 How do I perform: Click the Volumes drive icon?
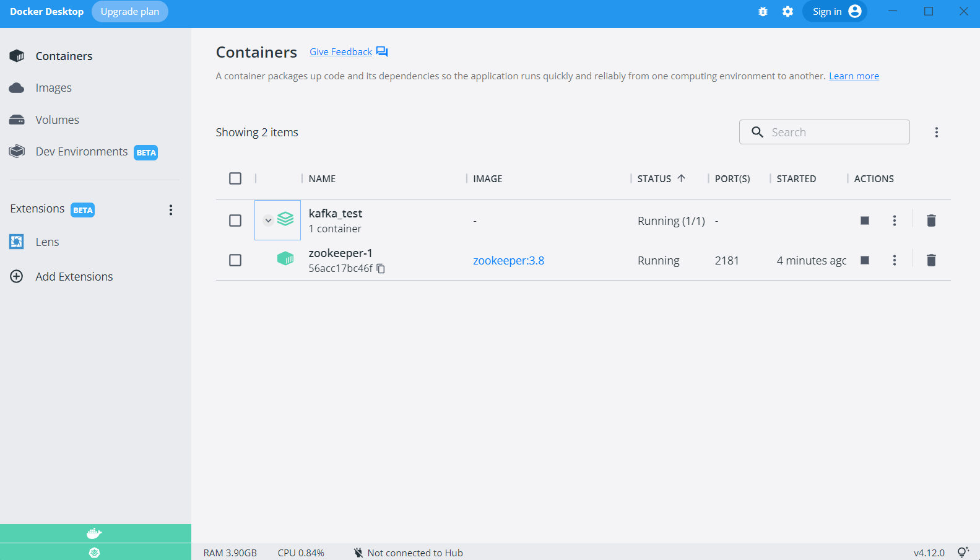tap(17, 120)
